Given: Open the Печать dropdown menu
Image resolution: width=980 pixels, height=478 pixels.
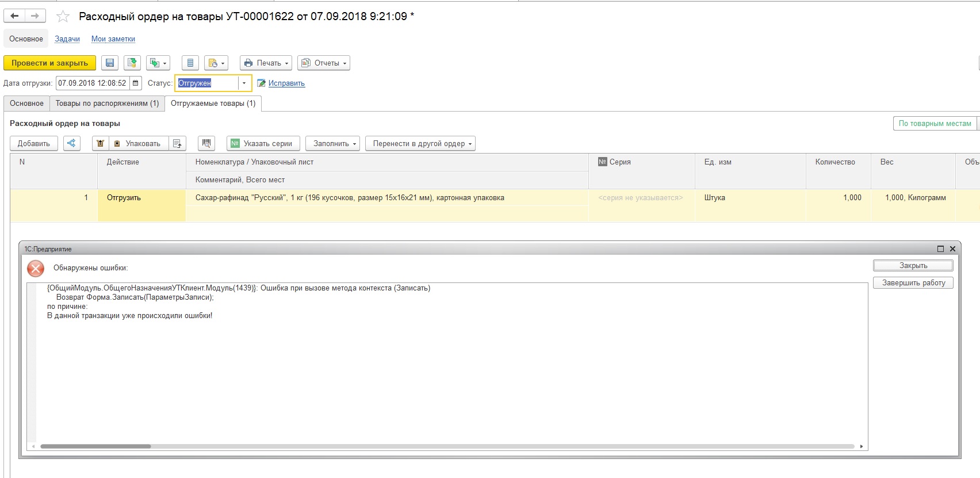Looking at the screenshot, I should (x=266, y=63).
